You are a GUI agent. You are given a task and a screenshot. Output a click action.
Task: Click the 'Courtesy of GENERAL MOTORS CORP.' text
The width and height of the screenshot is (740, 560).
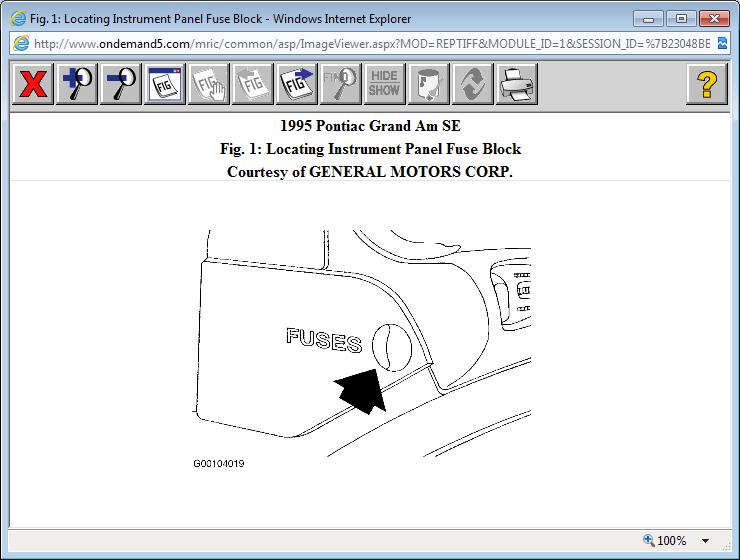[x=370, y=172]
